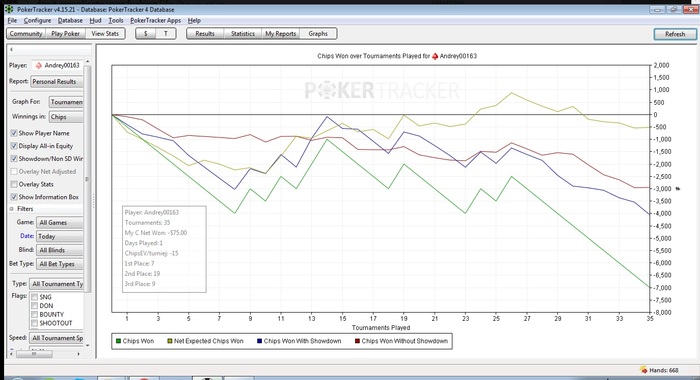Viewport: 700px width, 380px height.
Task: Open the Game filter All Games dropdown
Action: (60, 222)
